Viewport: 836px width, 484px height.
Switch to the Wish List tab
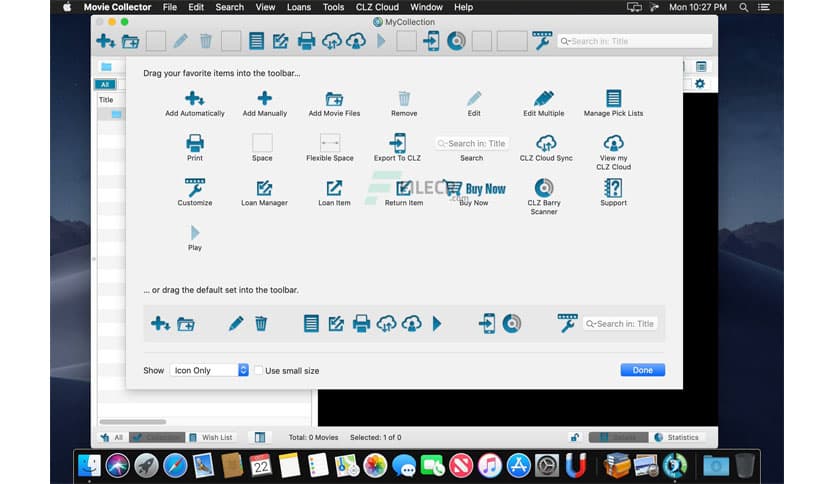[211, 437]
